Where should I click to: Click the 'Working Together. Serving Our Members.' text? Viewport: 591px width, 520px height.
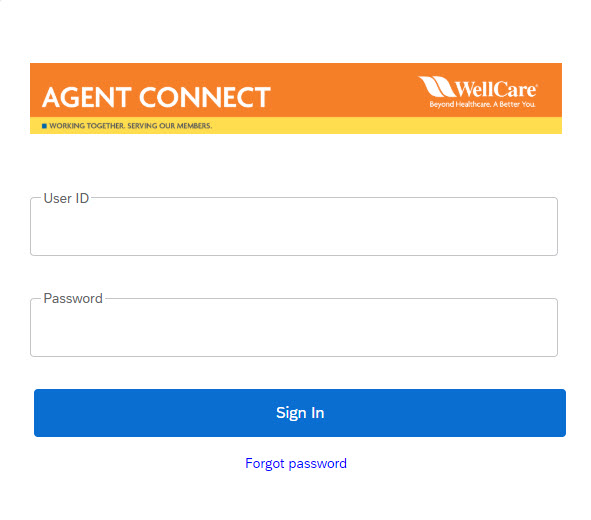click(130, 126)
